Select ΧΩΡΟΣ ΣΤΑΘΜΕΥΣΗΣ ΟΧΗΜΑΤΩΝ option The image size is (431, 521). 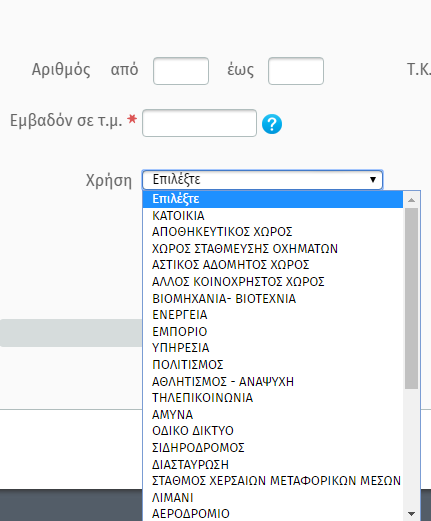click(273, 249)
